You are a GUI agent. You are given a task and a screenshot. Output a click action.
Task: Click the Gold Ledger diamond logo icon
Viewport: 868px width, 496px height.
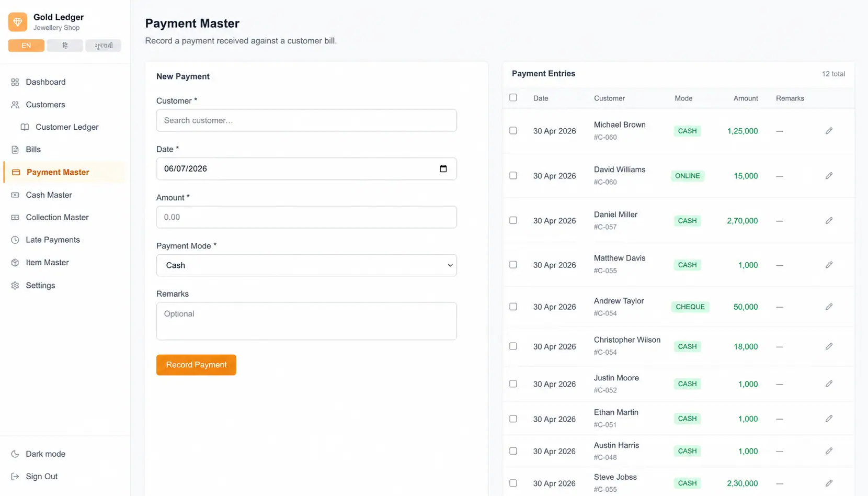pyautogui.click(x=18, y=22)
